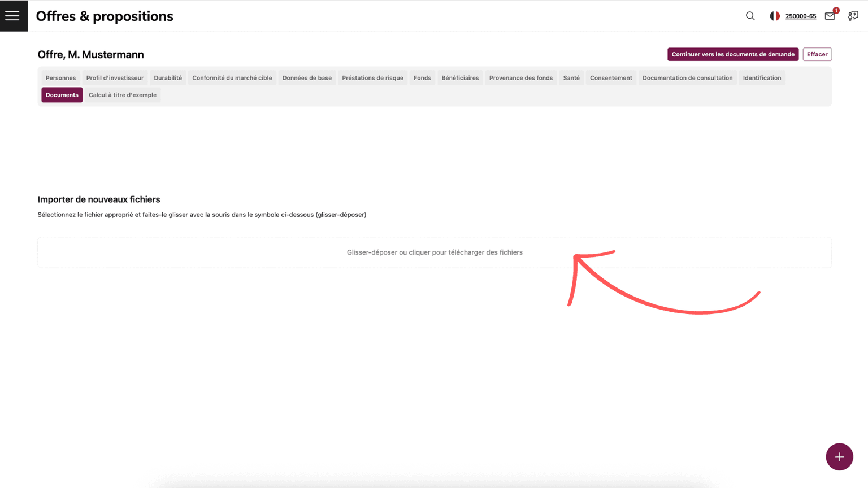Go to the Identification tab
Viewport: 868px width, 488px height.
pos(762,78)
